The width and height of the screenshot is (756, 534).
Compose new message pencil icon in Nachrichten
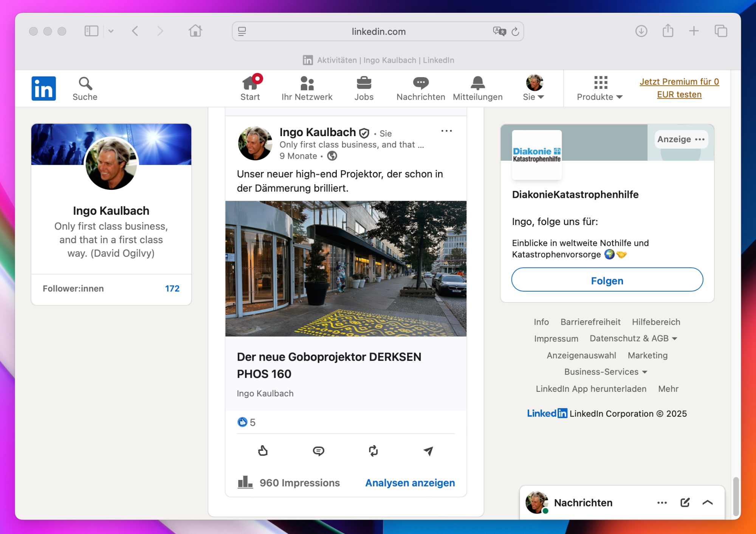[685, 502]
